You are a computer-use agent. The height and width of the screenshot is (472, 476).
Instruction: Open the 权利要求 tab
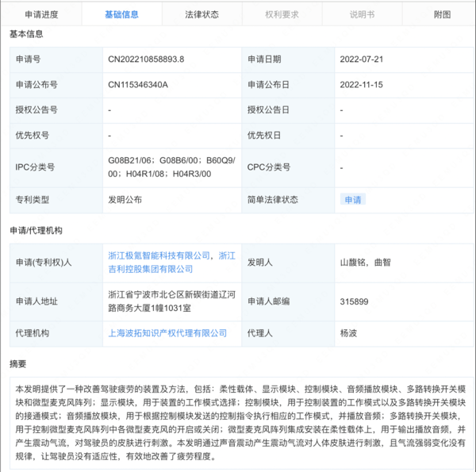pos(282,14)
